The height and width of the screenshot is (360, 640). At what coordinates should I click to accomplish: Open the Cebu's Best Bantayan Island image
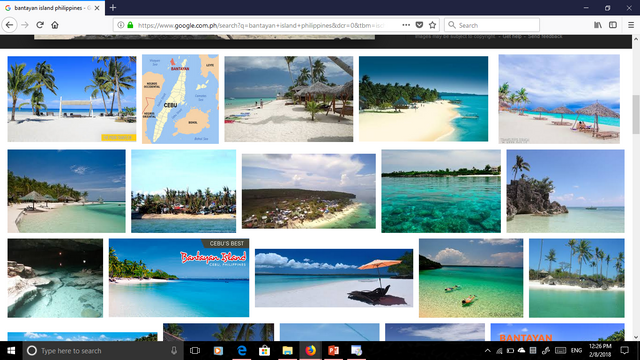point(179,278)
